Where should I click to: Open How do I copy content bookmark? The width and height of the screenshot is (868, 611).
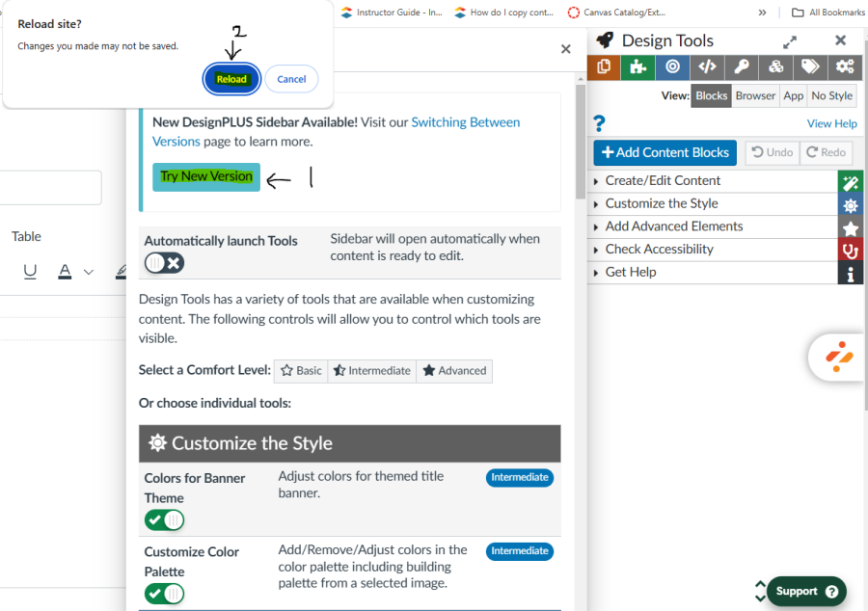(503, 13)
